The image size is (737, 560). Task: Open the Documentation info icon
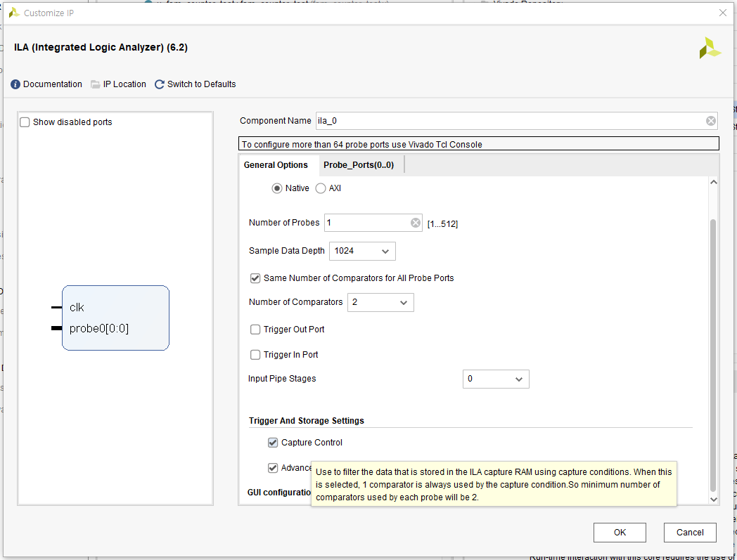pyautogui.click(x=15, y=84)
